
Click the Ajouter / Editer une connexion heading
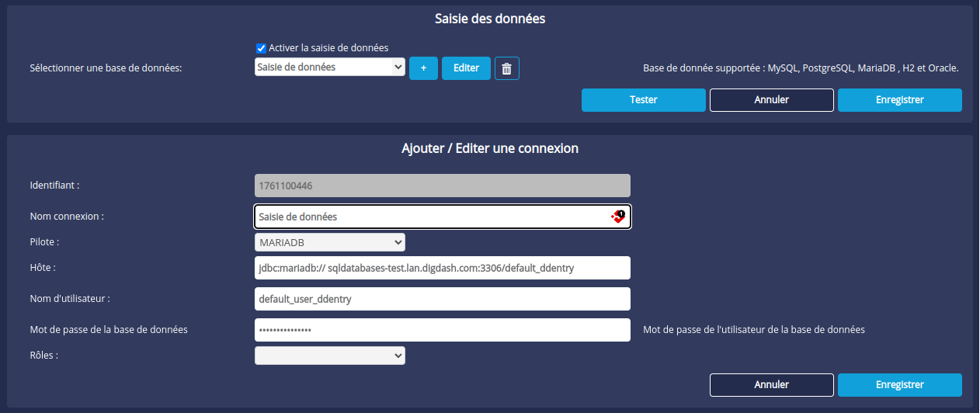[x=489, y=148]
